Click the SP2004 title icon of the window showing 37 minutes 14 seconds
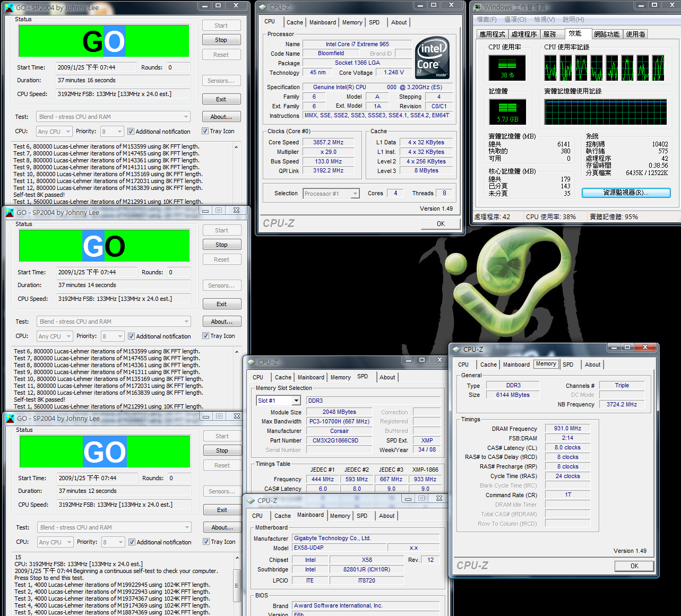 [10, 213]
